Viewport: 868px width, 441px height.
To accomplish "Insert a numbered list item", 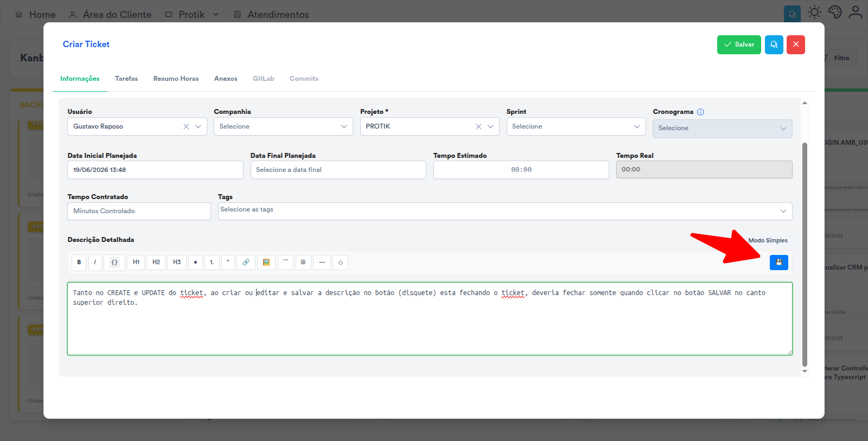I will coord(212,263).
